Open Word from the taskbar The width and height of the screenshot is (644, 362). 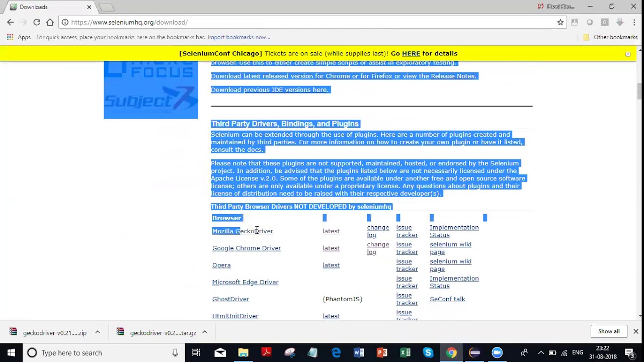[359, 352]
